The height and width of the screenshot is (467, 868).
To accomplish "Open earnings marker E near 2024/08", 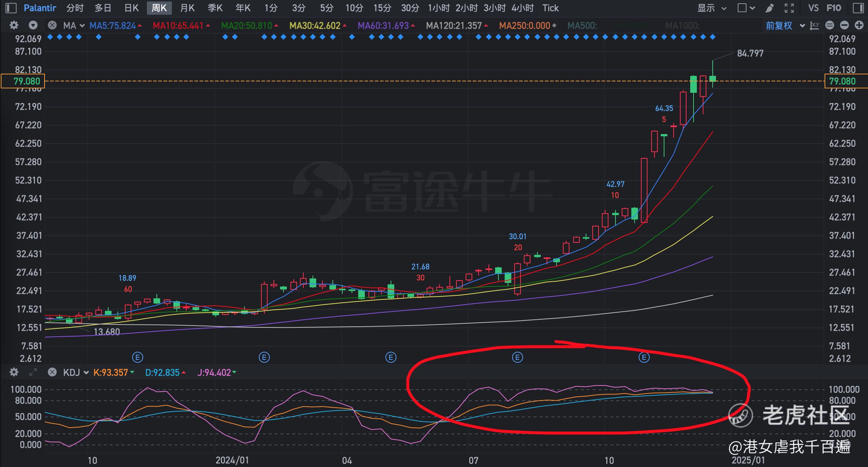I will pyautogui.click(x=517, y=357).
